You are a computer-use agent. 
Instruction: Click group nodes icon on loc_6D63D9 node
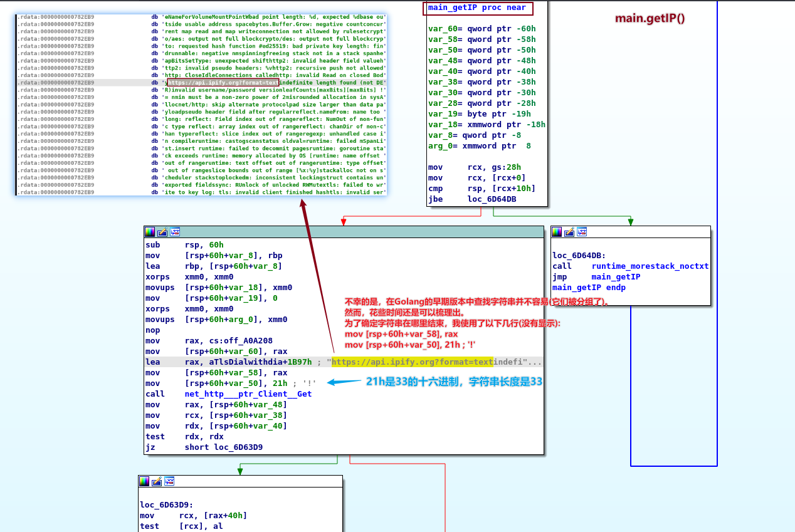169,481
